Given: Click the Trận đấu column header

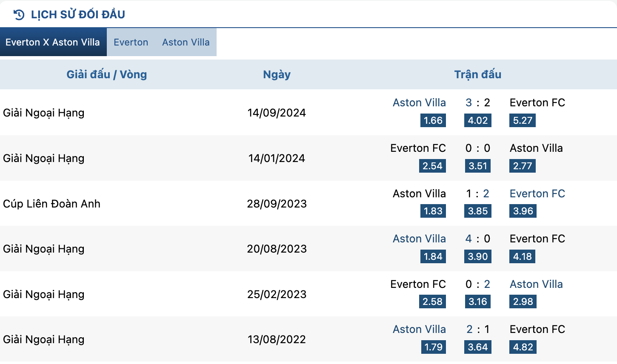Looking at the screenshot, I should tap(478, 74).
